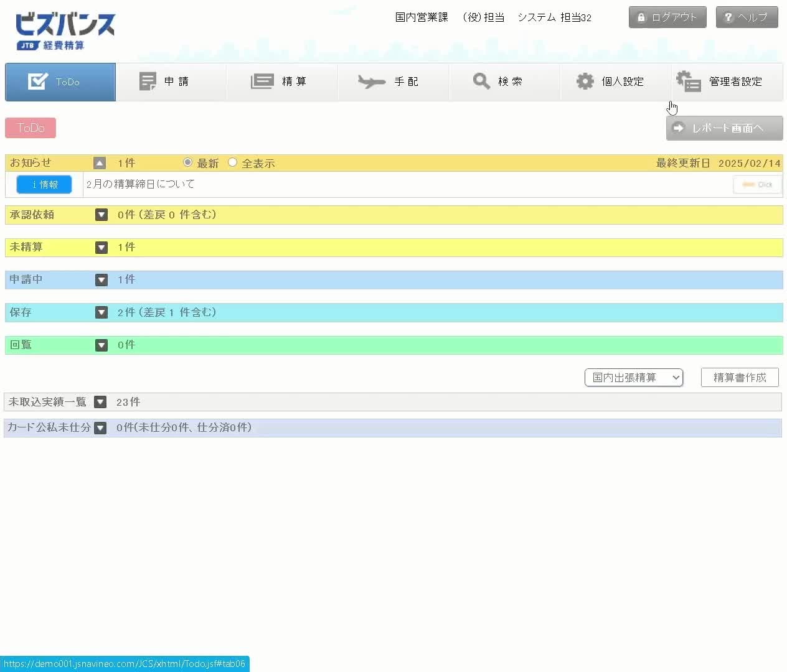787x672 pixels.
Task: Click the 手配 airplane icon
Action: (372, 82)
